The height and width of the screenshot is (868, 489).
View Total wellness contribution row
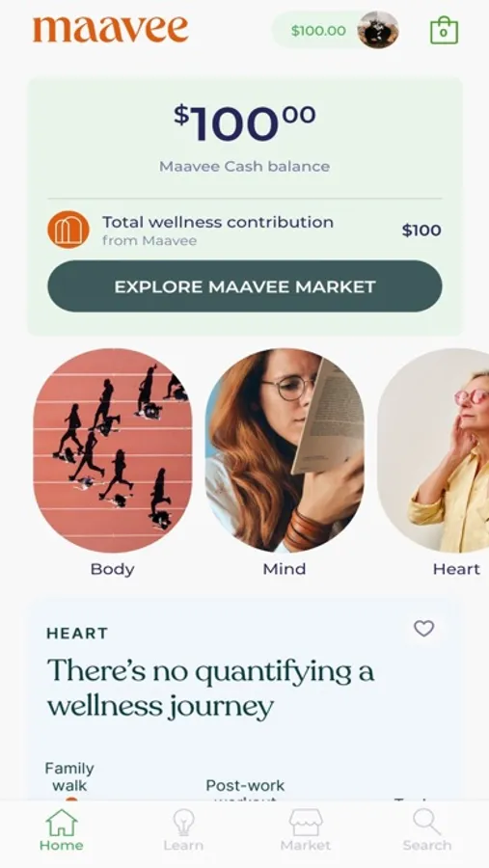(x=245, y=230)
